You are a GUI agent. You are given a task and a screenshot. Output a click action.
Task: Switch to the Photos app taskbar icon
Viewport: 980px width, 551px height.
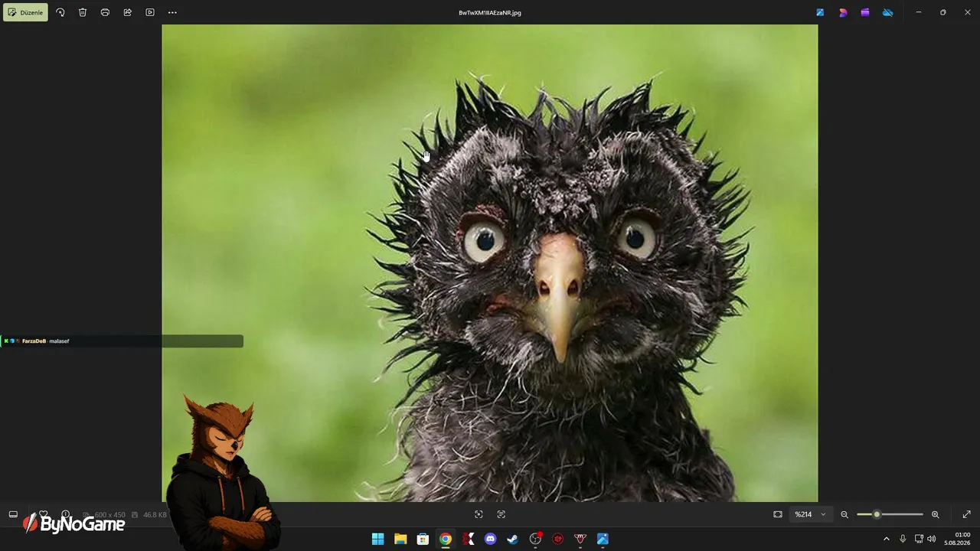pyautogui.click(x=603, y=539)
